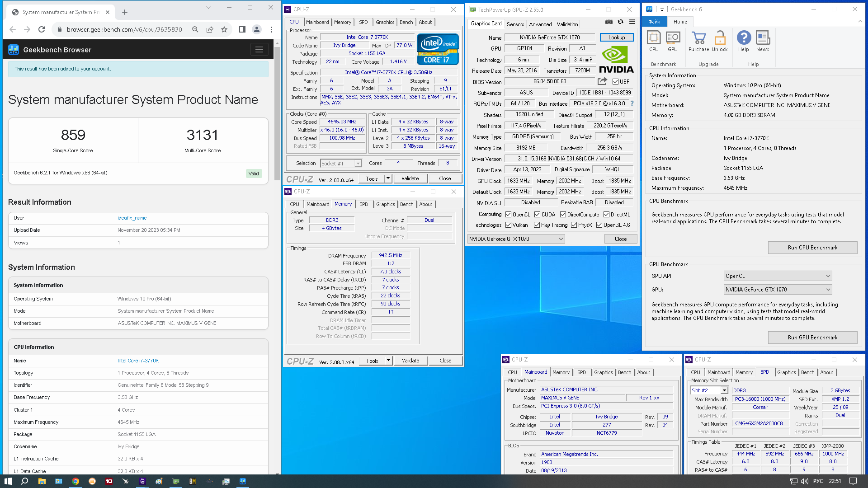Open browser side panel icon
The height and width of the screenshot is (488, 868).
tap(242, 29)
